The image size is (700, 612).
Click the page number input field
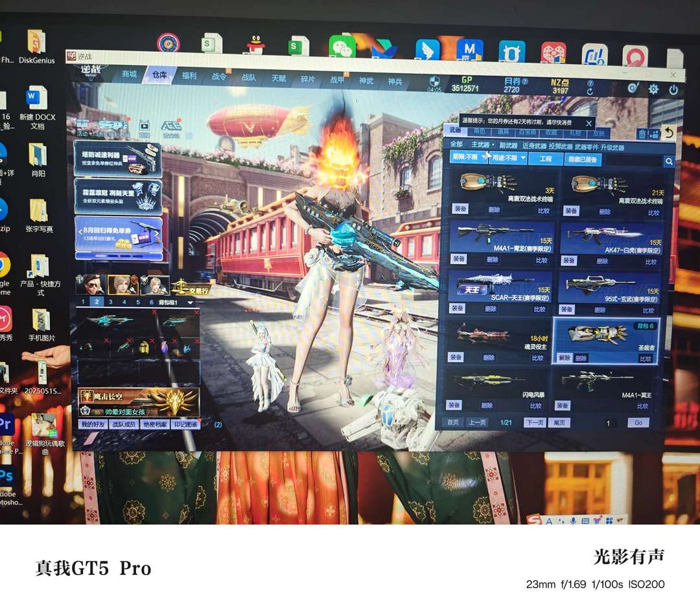tap(608, 423)
